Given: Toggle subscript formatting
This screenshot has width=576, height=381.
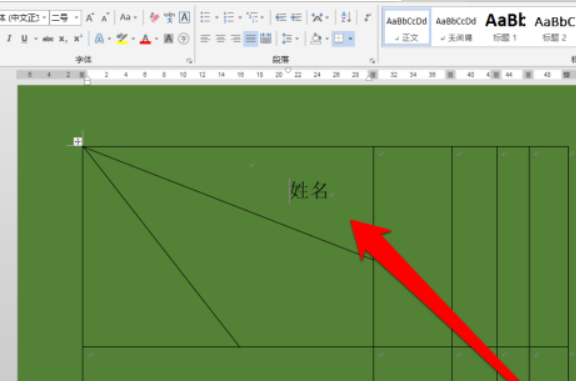Looking at the screenshot, I should pos(63,39).
